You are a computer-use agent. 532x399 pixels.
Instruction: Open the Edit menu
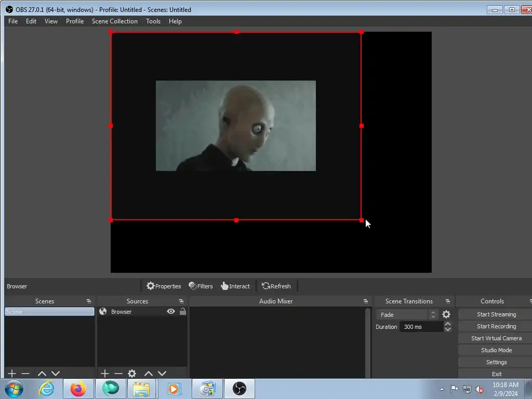(x=31, y=21)
